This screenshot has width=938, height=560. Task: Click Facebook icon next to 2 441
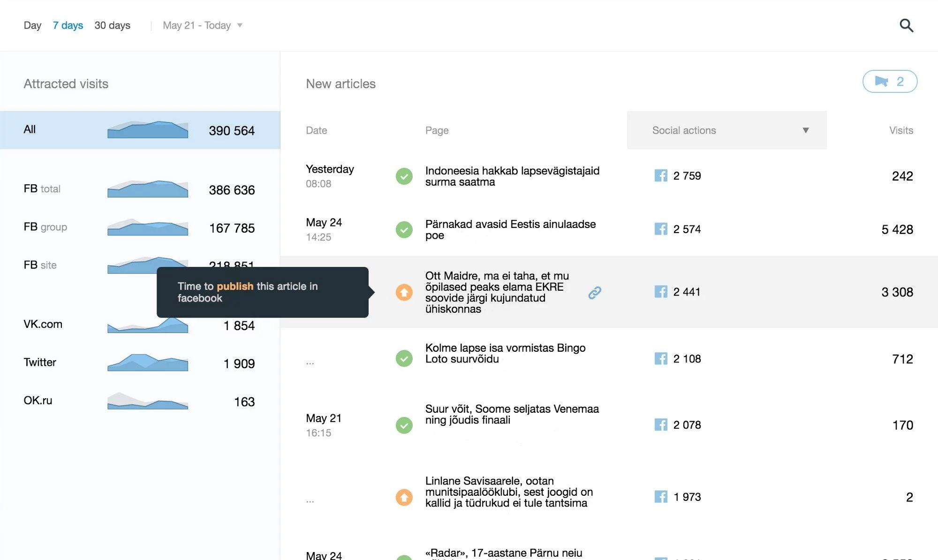click(x=661, y=292)
